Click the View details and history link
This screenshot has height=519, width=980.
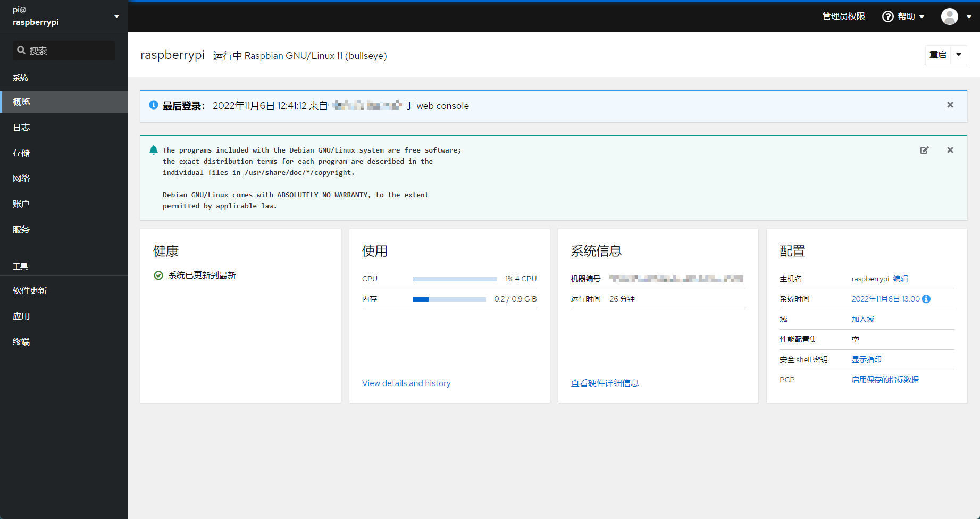(406, 383)
